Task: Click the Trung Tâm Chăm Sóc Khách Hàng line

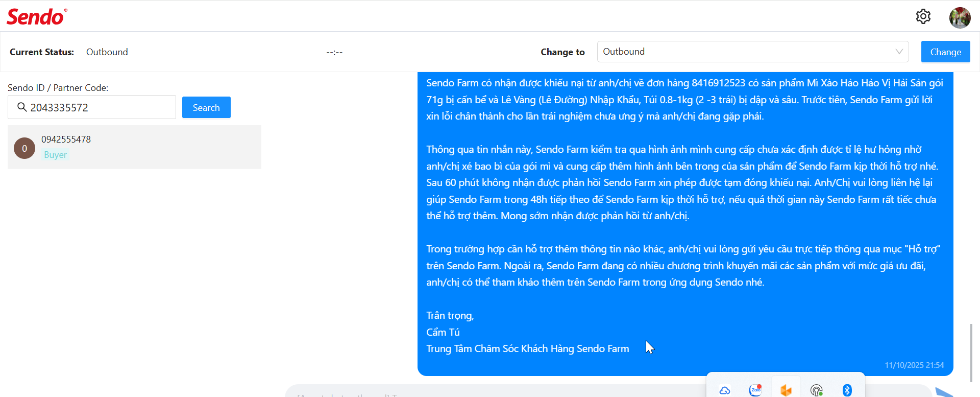Action: point(528,348)
